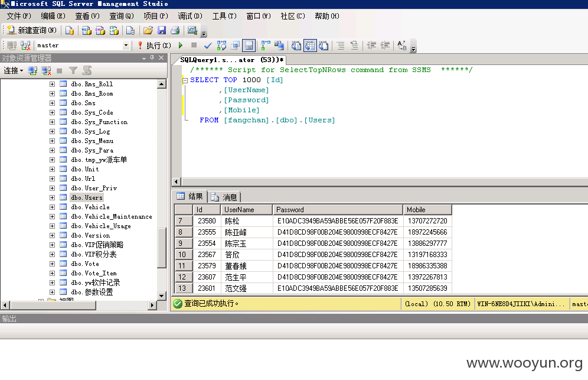Open the master database dropdown
588x380 pixels.
(x=126, y=46)
